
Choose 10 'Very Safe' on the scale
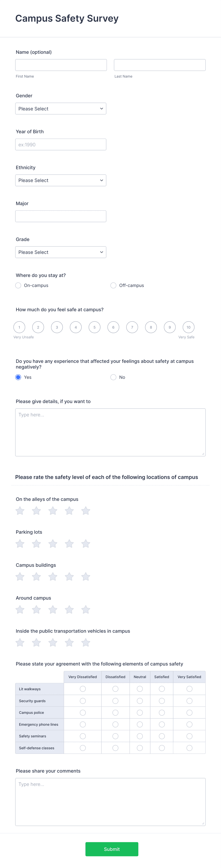pos(188,327)
